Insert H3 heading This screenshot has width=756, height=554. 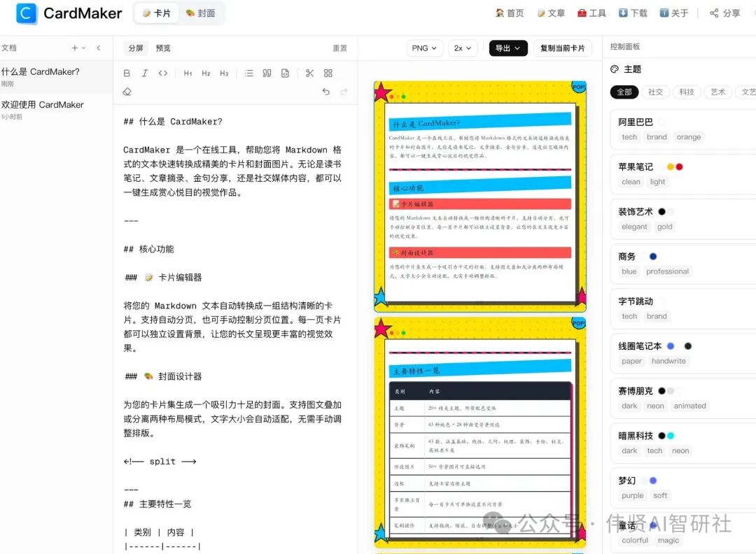[224, 73]
